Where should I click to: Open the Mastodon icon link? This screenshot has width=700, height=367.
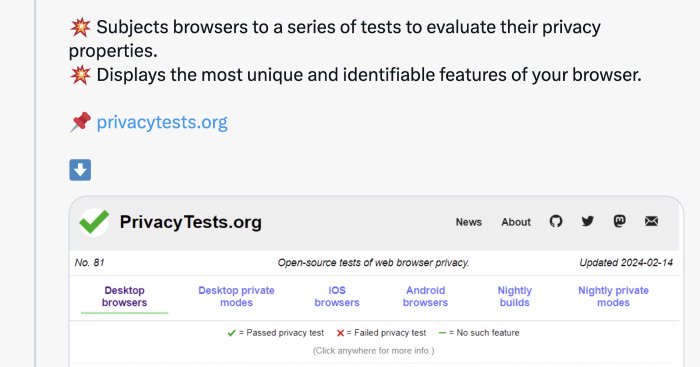tap(619, 221)
